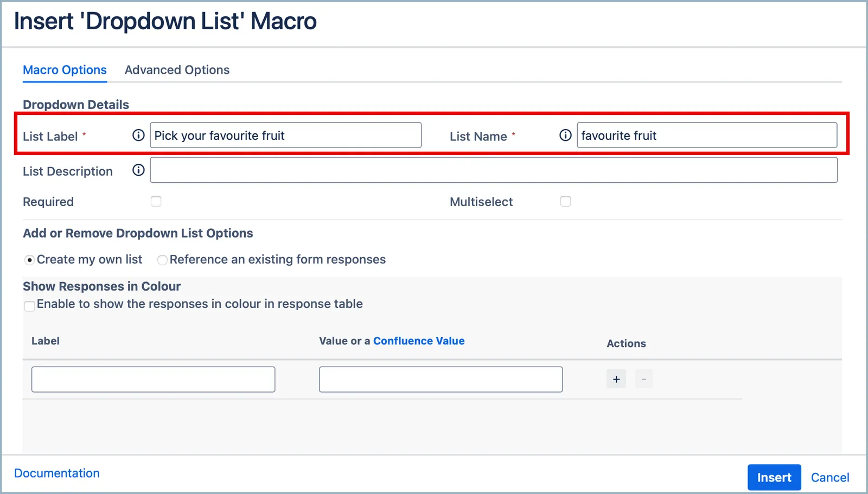
Task: Click the Dropdown Details heading
Action: 76,105
